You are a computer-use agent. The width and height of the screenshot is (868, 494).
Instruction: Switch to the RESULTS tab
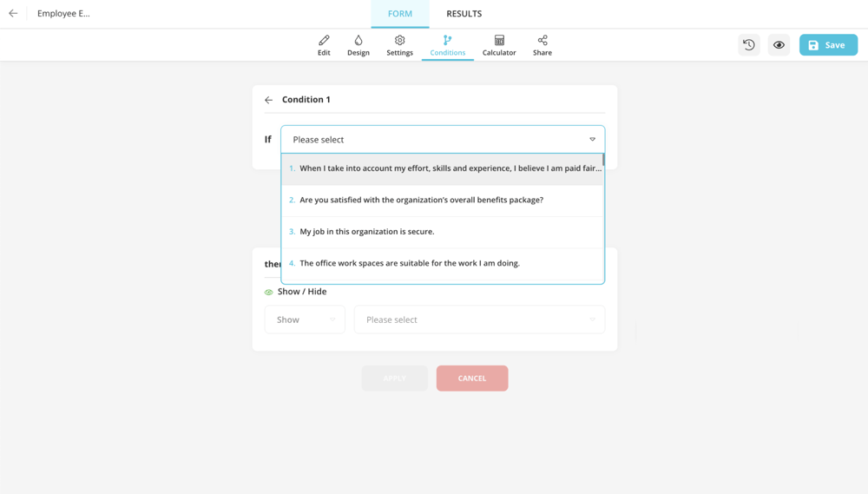point(464,14)
